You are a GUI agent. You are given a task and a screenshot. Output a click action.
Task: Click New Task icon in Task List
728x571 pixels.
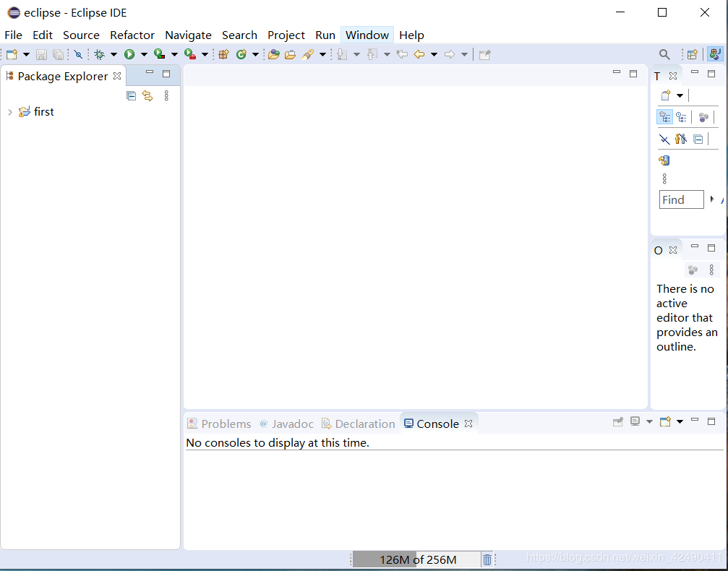point(666,95)
